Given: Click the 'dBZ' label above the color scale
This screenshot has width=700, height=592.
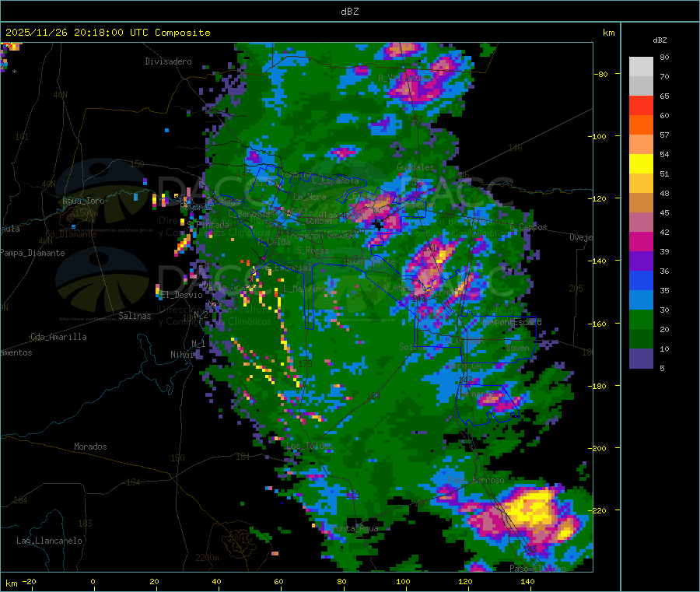Looking at the screenshot, I should pos(660,40).
